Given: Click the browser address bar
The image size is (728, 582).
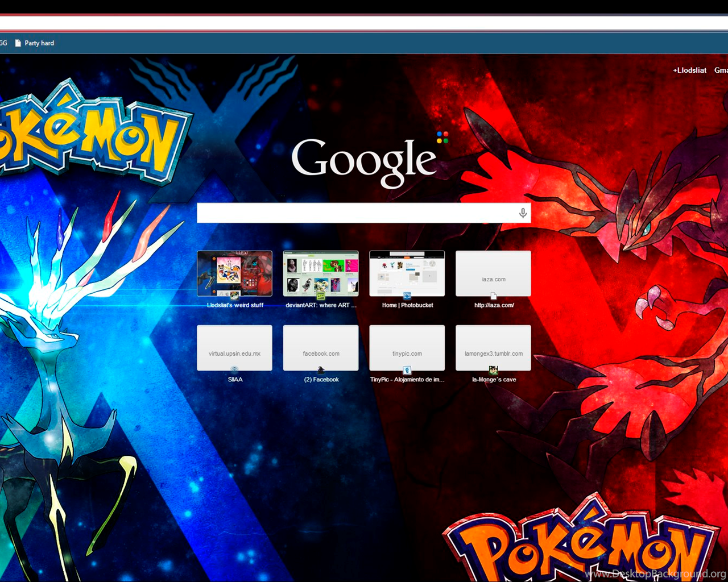Looking at the screenshot, I should point(364,23).
